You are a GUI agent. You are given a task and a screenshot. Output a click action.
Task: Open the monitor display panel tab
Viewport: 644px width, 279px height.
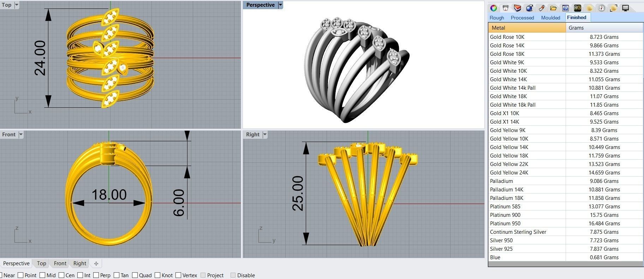[x=625, y=8]
